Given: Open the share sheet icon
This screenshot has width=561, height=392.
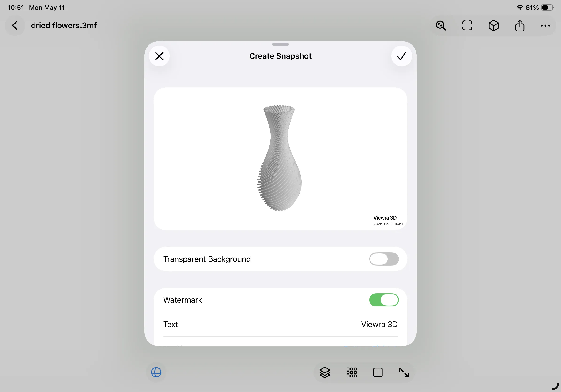Looking at the screenshot, I should coord(520,25).
